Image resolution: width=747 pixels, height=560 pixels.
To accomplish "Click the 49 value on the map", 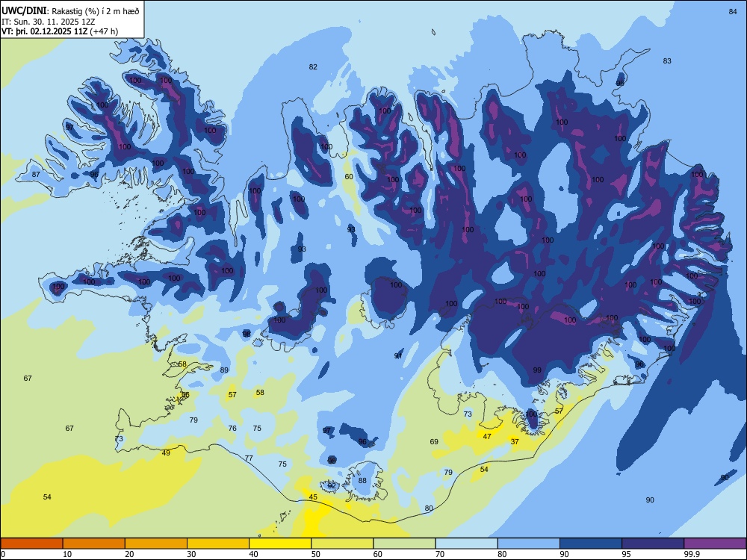I will click(166, 453).
